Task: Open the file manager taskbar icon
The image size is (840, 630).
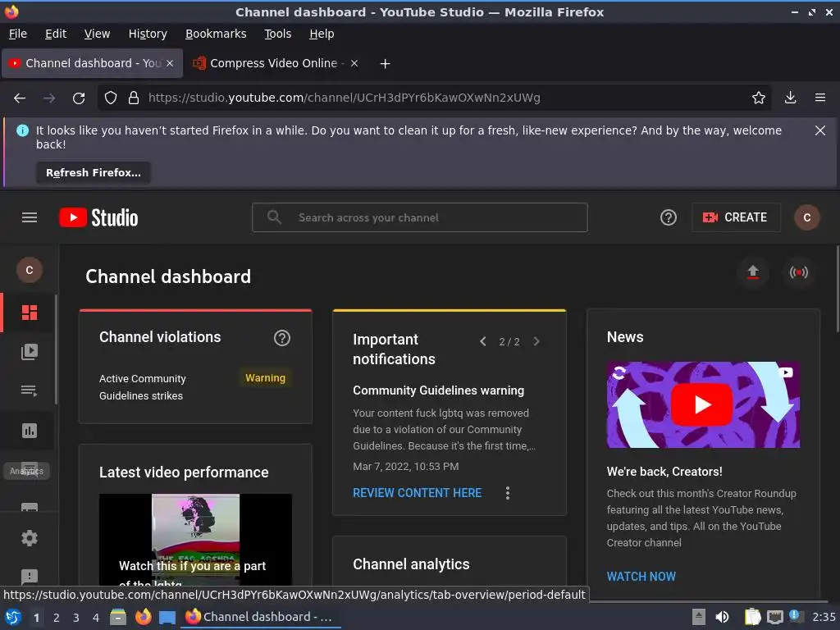Action: pyautogui.click(x=118, y=617)
